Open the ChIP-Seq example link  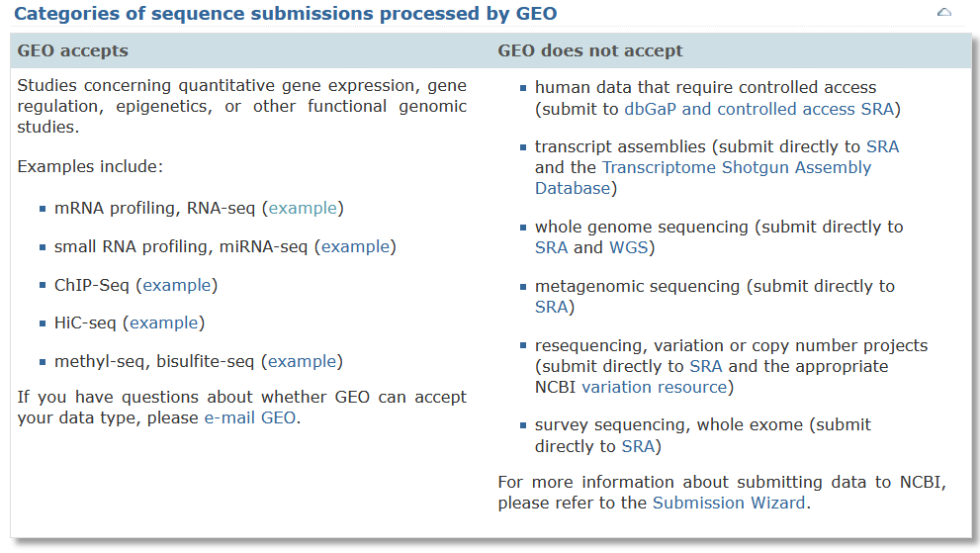tap(177, 285)
